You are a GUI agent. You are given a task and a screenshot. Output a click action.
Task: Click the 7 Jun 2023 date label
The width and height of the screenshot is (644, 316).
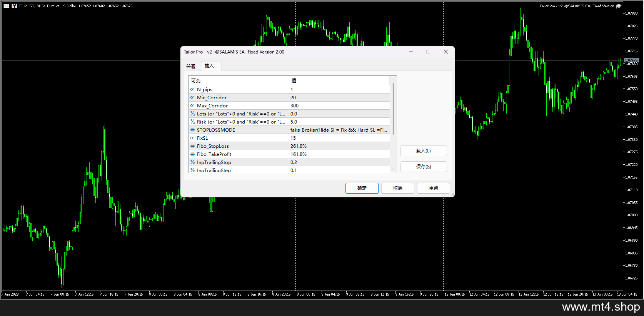pos(10,294)
